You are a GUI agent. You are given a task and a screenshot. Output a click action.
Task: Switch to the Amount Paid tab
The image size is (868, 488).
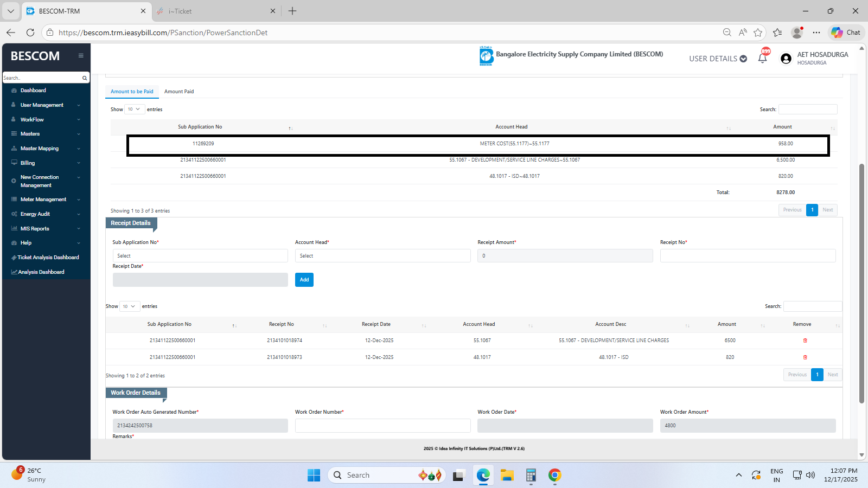point(179,92)
